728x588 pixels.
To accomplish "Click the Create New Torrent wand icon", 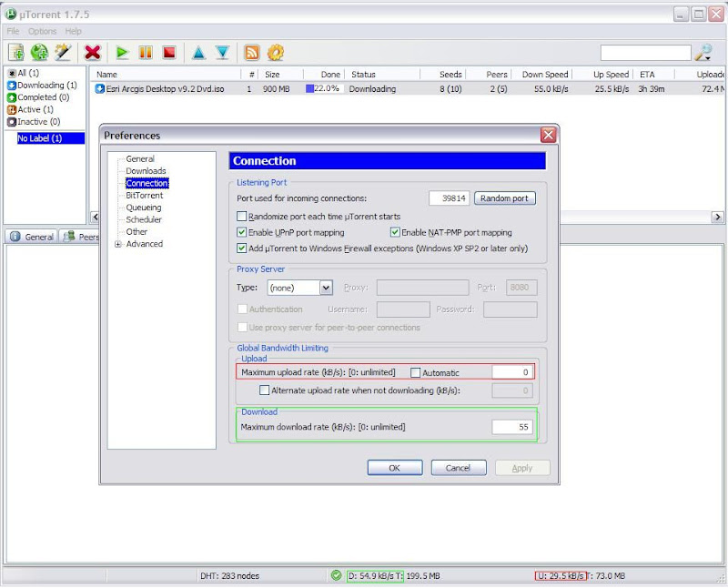I will point(63,53).
